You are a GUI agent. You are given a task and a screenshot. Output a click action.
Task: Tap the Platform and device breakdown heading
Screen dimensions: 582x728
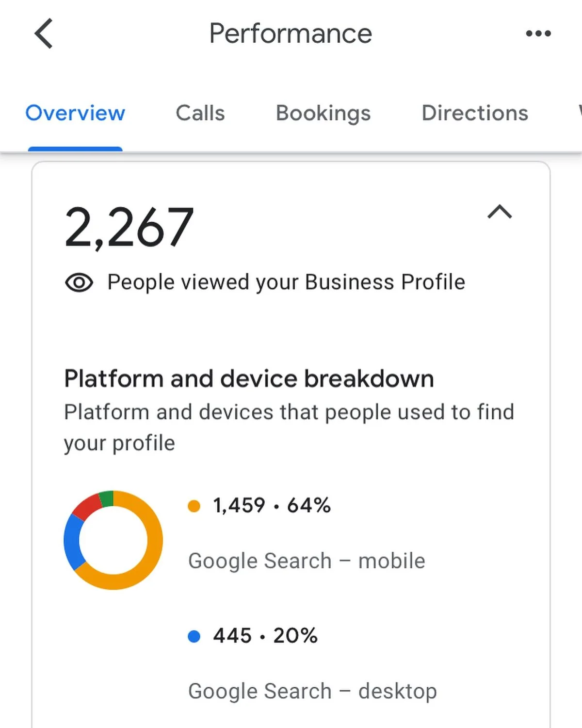(249, 379)
